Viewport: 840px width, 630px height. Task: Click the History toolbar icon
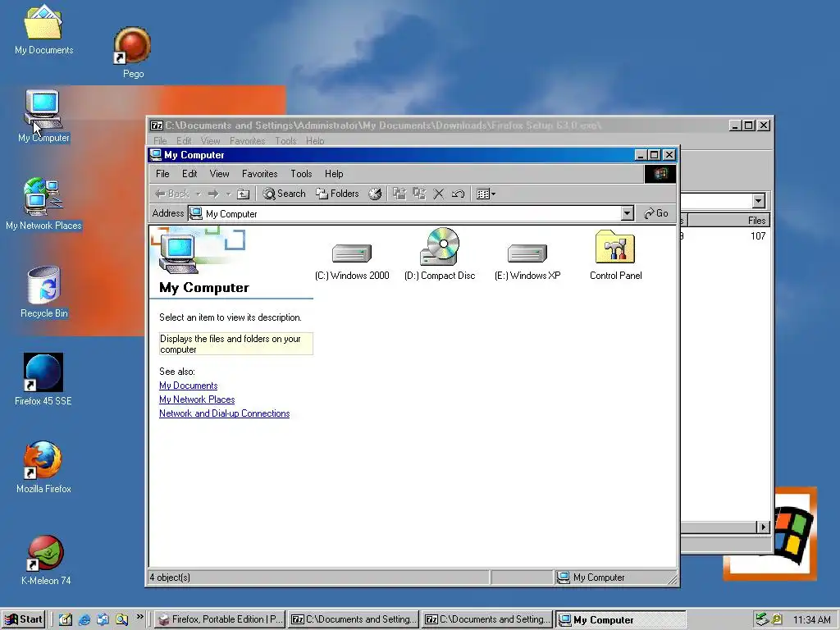click(375, 194)
